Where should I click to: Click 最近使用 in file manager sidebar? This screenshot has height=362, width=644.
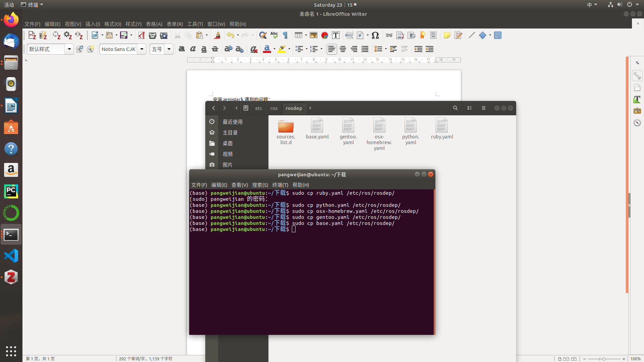[x=232, y=122]
